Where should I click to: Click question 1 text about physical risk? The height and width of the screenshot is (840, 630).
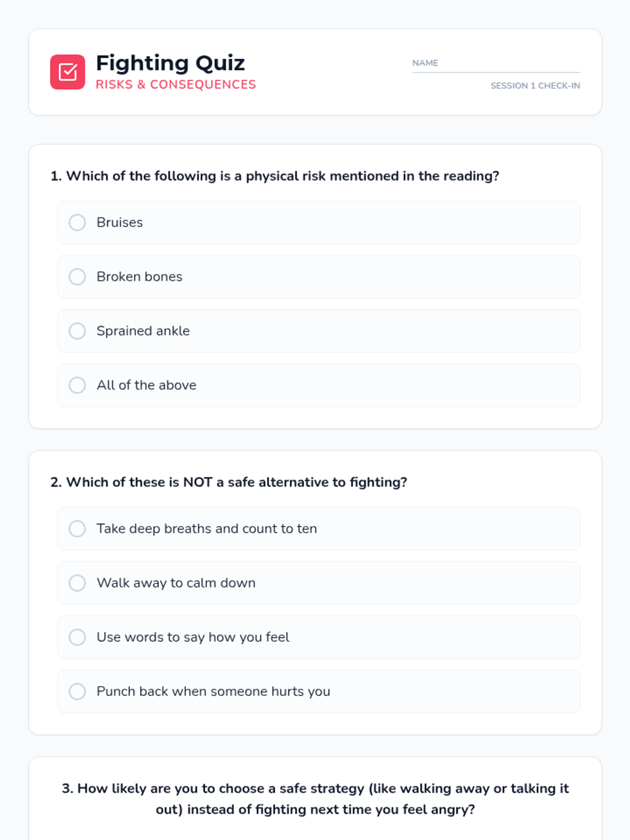(275, 176)
